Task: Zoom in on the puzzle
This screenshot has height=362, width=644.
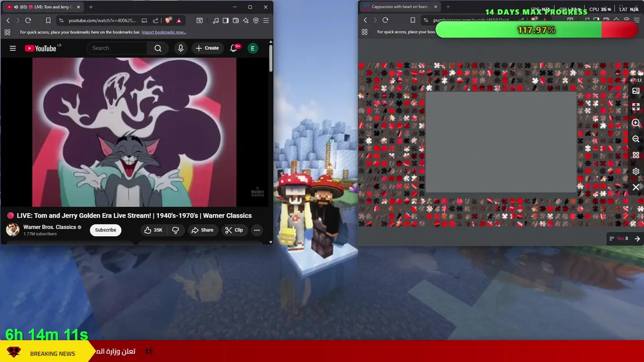Action: (x=636, y=123)
